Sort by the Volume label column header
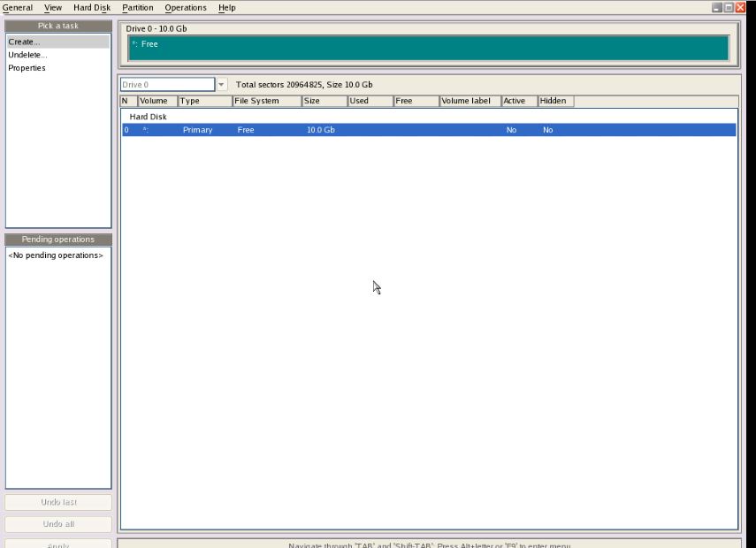Viewport: 756px width, 548px height. tap(470, 101)
